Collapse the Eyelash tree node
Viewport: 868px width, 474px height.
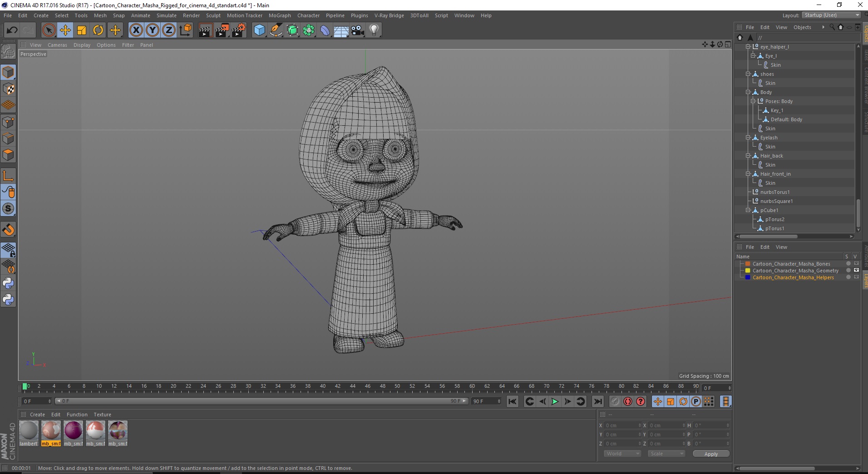(748, 138)
